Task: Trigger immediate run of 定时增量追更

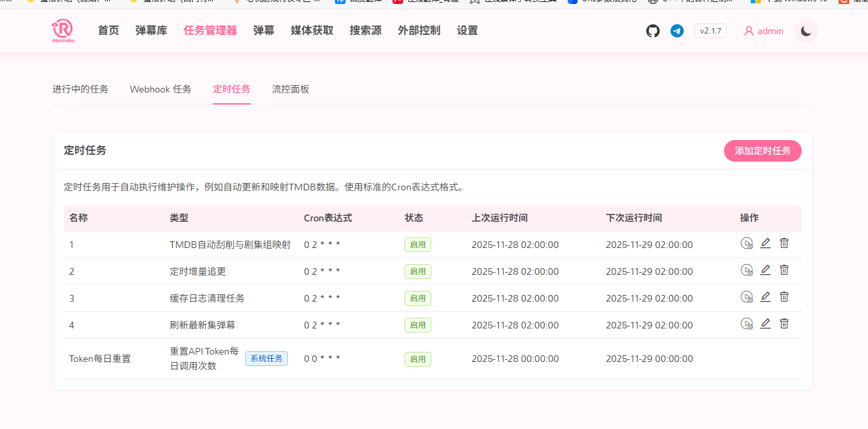Action: tap(747, 270)
